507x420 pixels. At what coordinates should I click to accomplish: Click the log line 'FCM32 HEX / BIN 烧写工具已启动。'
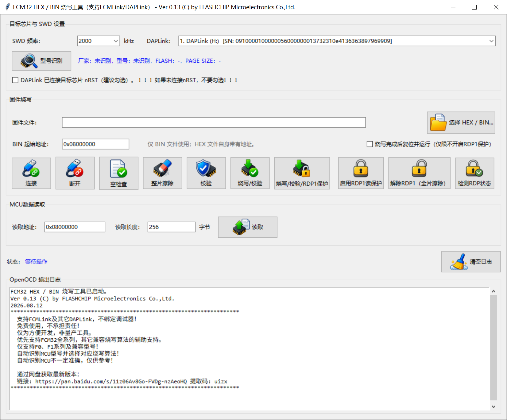click(x=59, y=292)
